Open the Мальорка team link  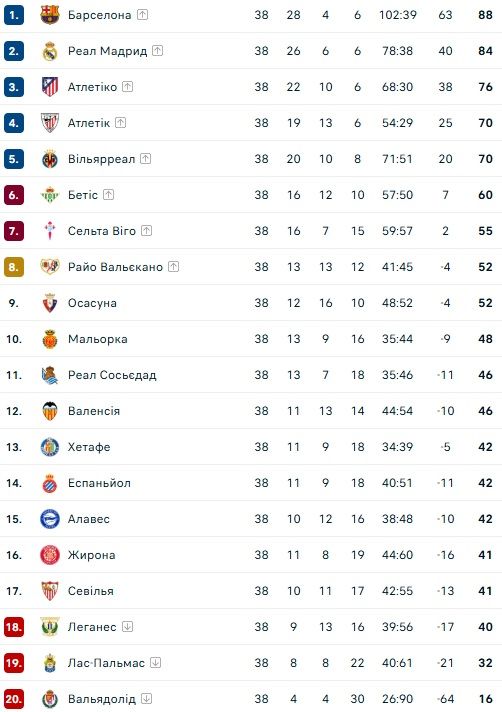[98, 339]
